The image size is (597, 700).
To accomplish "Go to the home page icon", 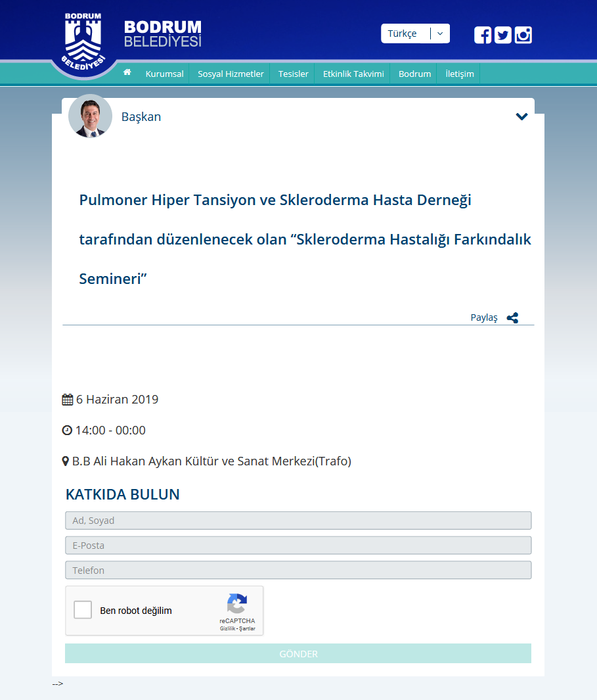I will pyautogui.click(x=127, y=72).
